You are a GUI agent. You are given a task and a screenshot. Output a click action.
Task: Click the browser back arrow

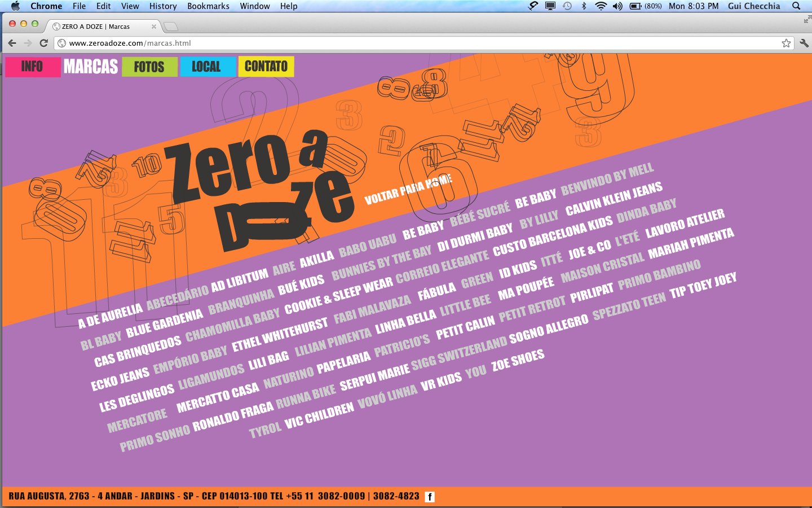click(x=12, y=43)
